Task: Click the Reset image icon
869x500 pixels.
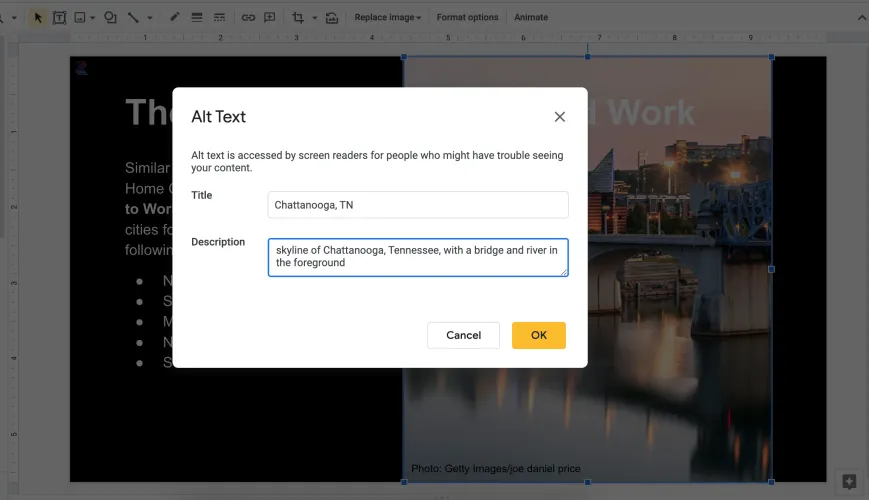Action: click(x=332, y=17)
